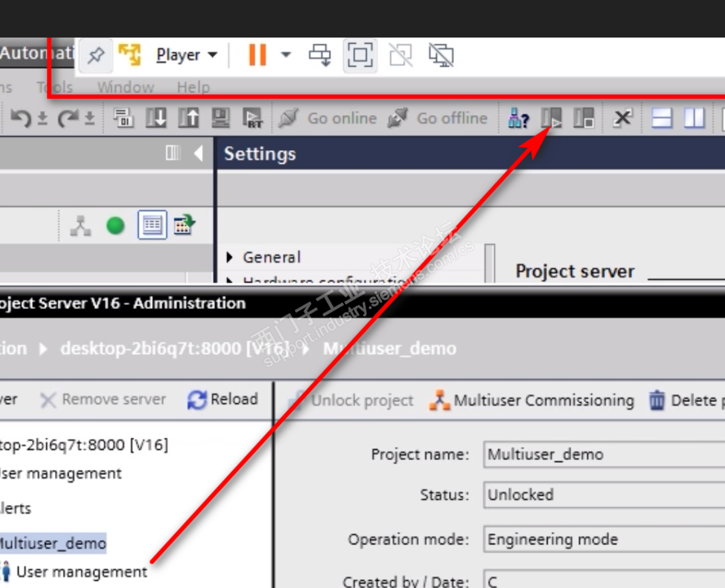Click Go offline button
725x588 pixels.
pyautogui.click(x=437, y=118)
